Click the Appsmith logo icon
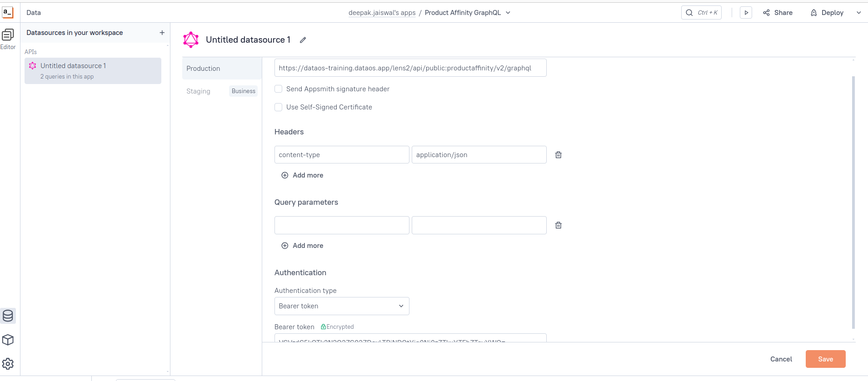Viewport: 868px width, 381px height. (x=8, y=12)
